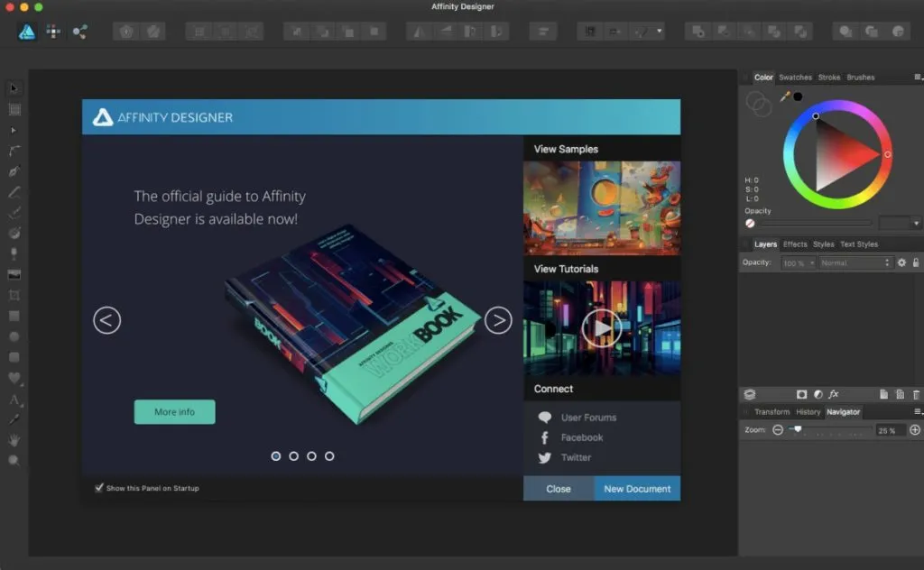
Task: Select the Place Image tool
Action: pyautogui.click(x=14, y=274)
